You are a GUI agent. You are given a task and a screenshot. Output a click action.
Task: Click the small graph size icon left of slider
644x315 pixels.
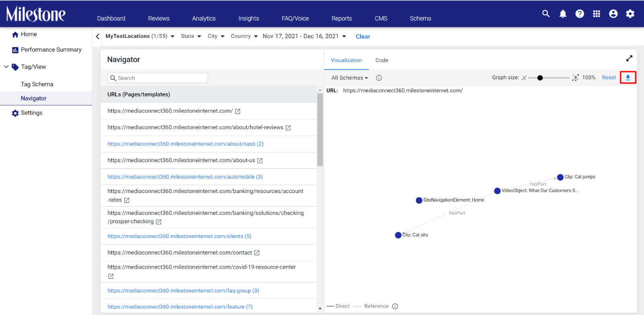[x=524, y=78]
